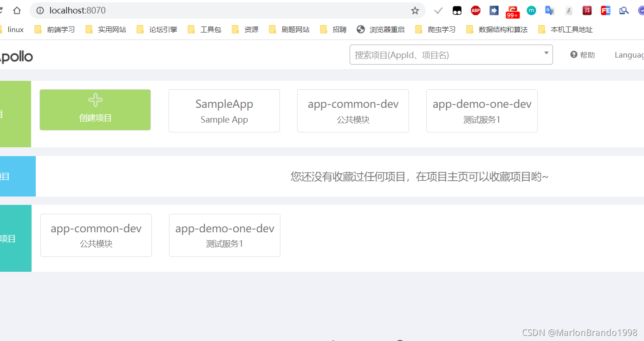
Task: Open the 前端学习 bookmark folder
Action: point(54,29)
